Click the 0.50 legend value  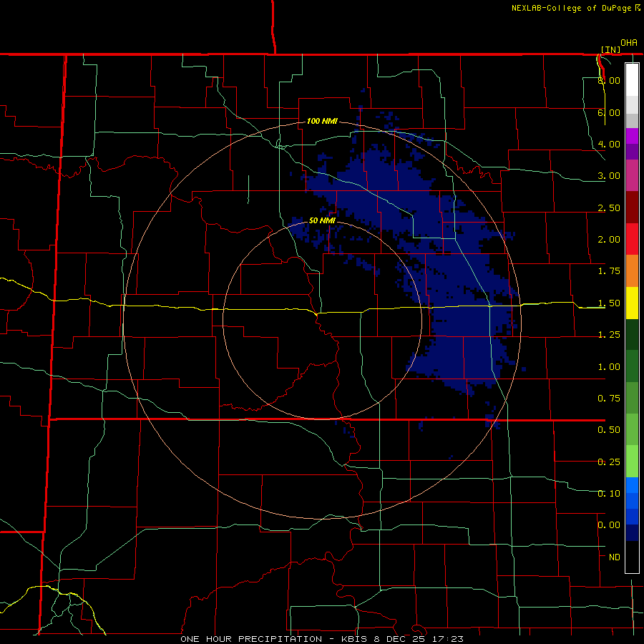[609, 430]
